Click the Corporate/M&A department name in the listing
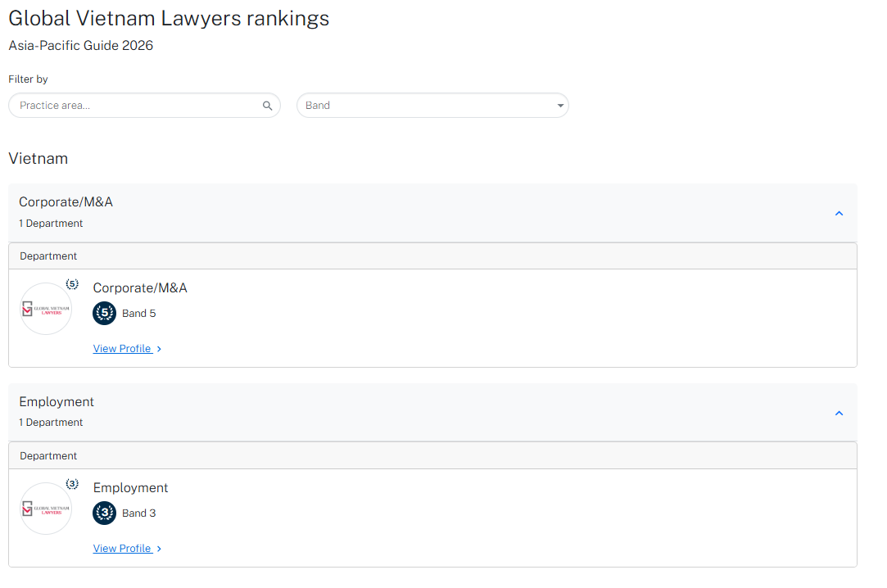The image size is (887, 588). coord(140,287)
